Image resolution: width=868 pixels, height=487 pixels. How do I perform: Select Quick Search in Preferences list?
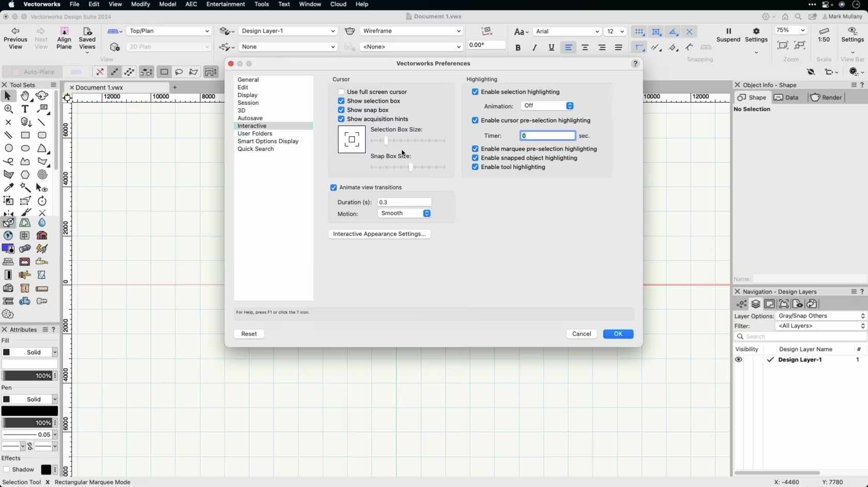point(256,149)
